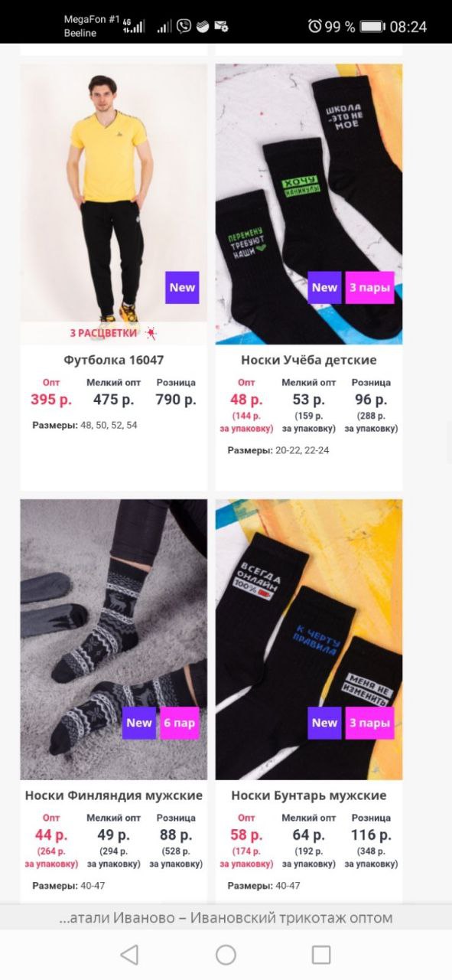Viewport: 452px width, 980px height.
Task: Tap the Android home circle button
Action: 226,955
